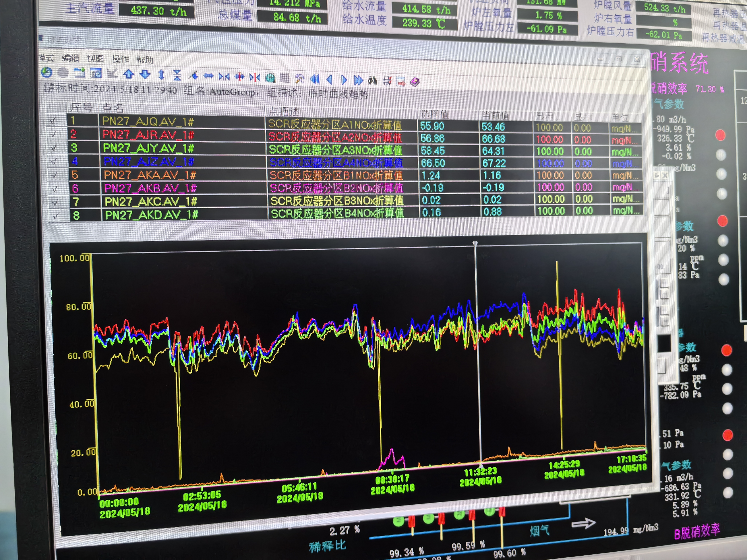747x560 pixels.
Task: Click the horizontal double-arrow stretch icon
Action: pos(208,76)
